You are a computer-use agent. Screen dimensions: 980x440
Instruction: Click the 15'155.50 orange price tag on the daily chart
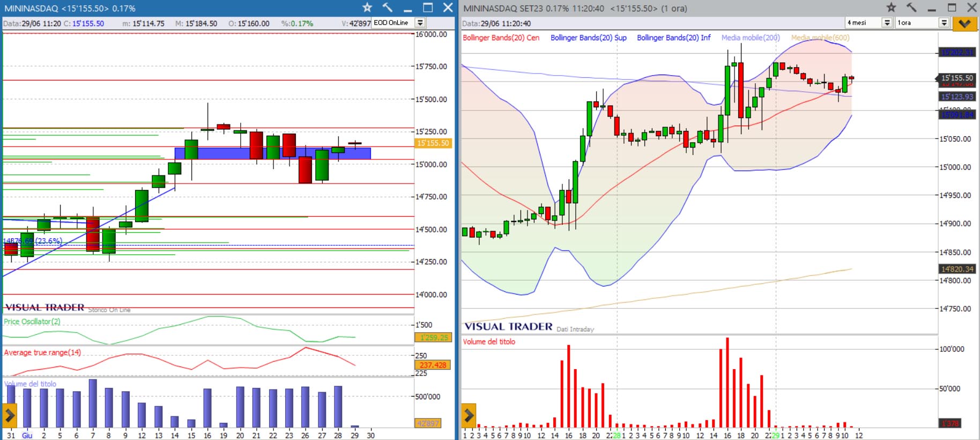click(x=433, y=143)
